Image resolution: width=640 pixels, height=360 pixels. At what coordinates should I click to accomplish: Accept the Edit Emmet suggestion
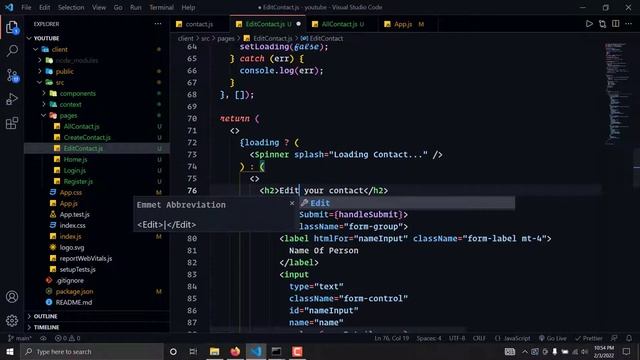click(406, 203)
